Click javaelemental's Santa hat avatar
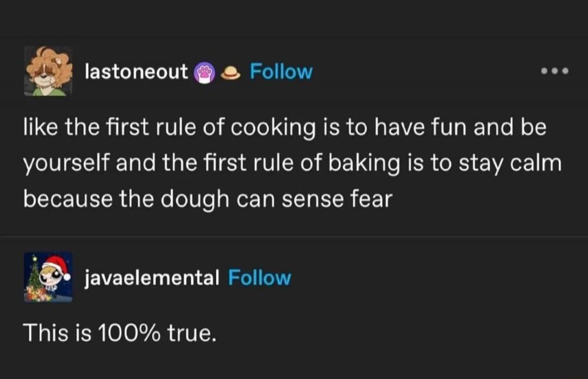This screenshot has width=588, height=379. pyautogui.click(x=48, y=277)
